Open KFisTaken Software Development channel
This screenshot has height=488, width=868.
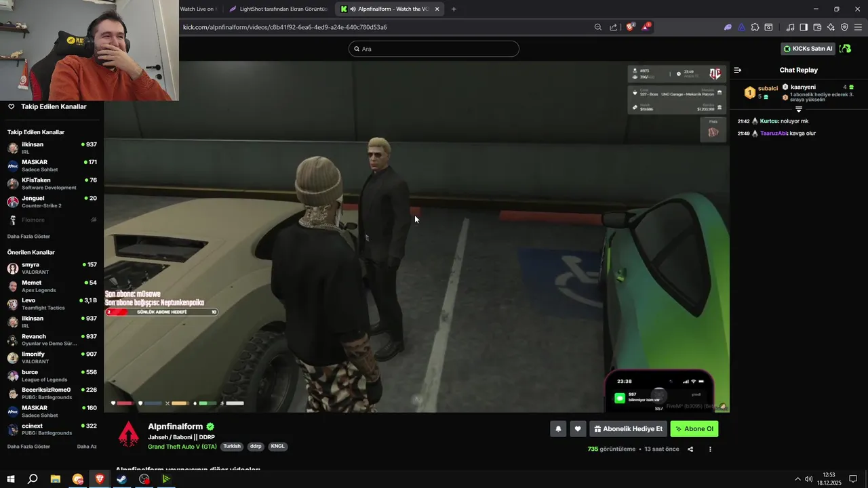tap(52, 184)
